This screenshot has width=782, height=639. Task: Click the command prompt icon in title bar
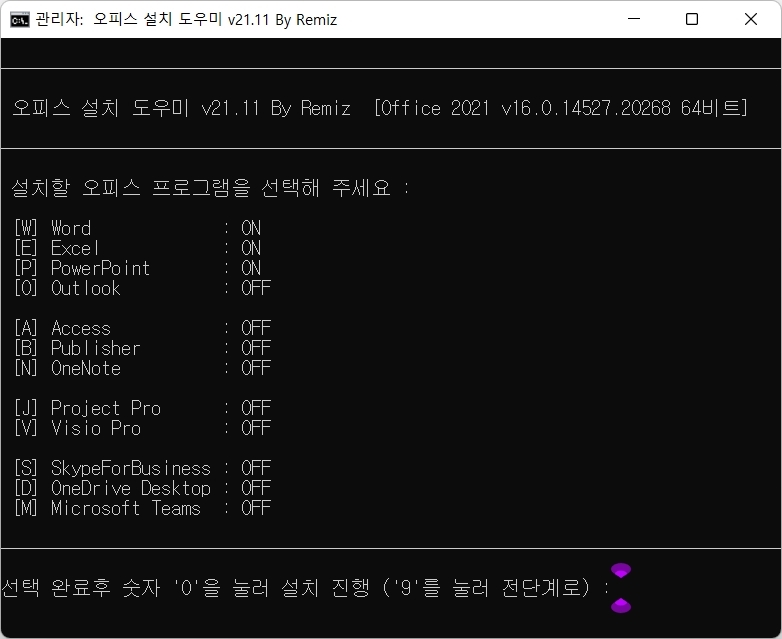20,20
